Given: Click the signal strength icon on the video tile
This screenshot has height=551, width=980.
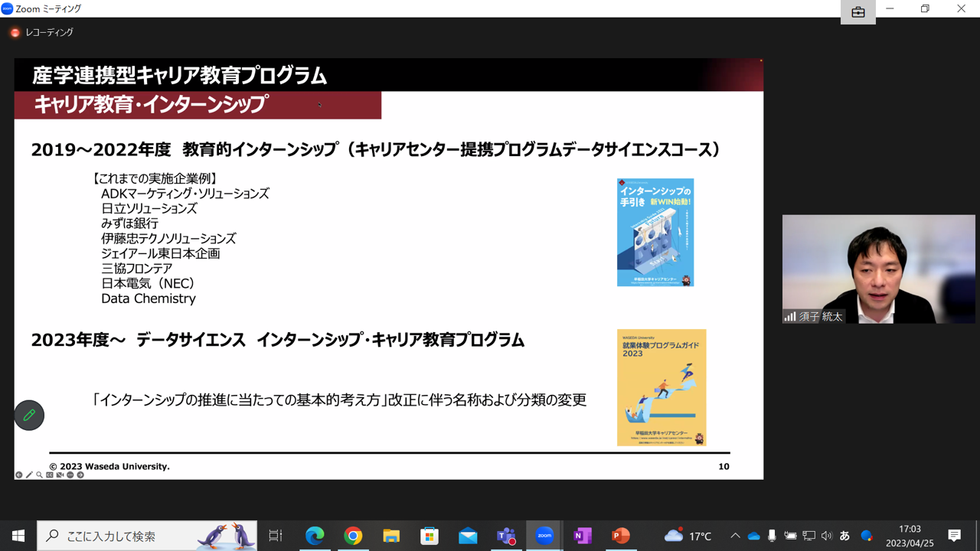Looking at the screenshot, I should [789, 316].
